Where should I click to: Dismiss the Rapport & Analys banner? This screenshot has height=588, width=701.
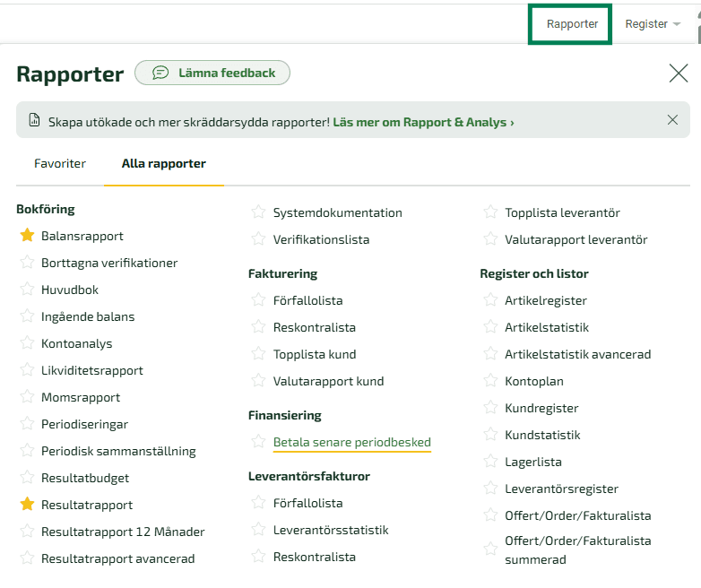[x=672, y=120]
